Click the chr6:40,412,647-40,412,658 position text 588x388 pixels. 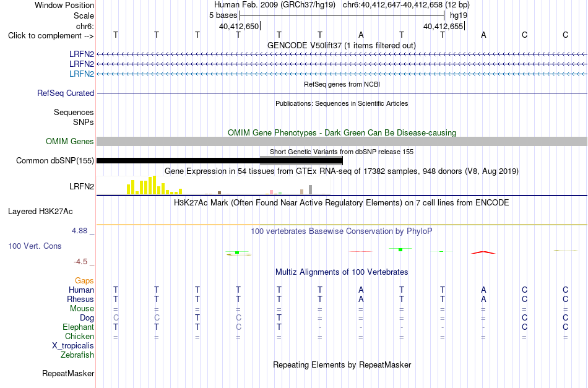coord(406,5)
